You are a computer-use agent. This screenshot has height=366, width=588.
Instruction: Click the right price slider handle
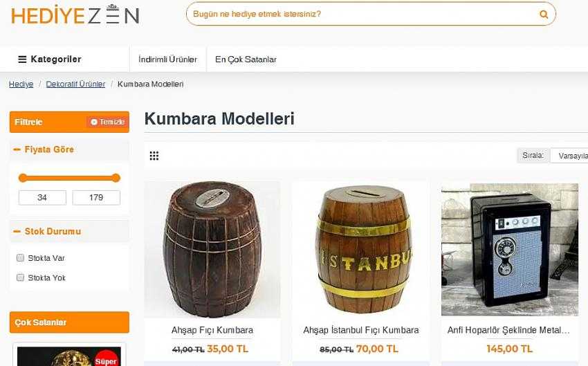[x=116, y=178]
